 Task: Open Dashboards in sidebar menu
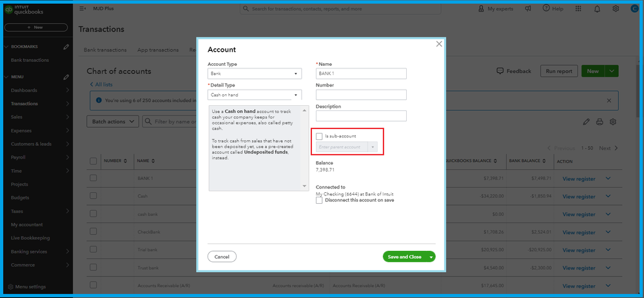tap(24, 90)
